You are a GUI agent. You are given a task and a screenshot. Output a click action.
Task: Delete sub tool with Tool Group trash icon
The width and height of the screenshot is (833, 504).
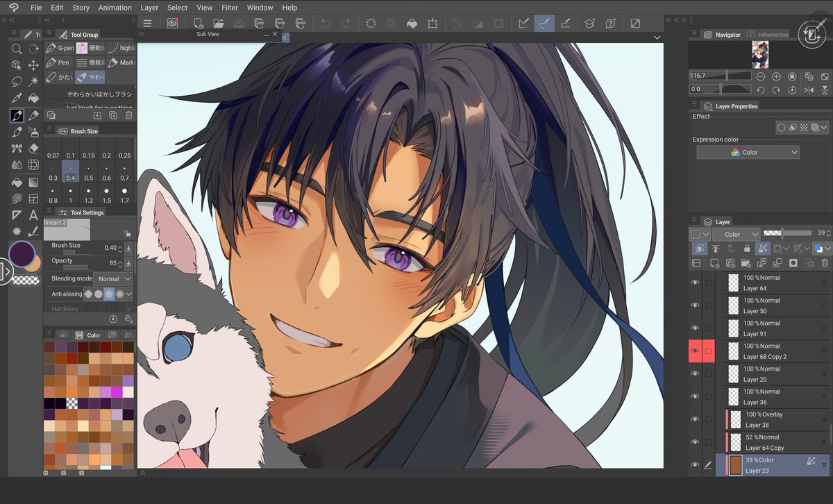click(128, 115)
